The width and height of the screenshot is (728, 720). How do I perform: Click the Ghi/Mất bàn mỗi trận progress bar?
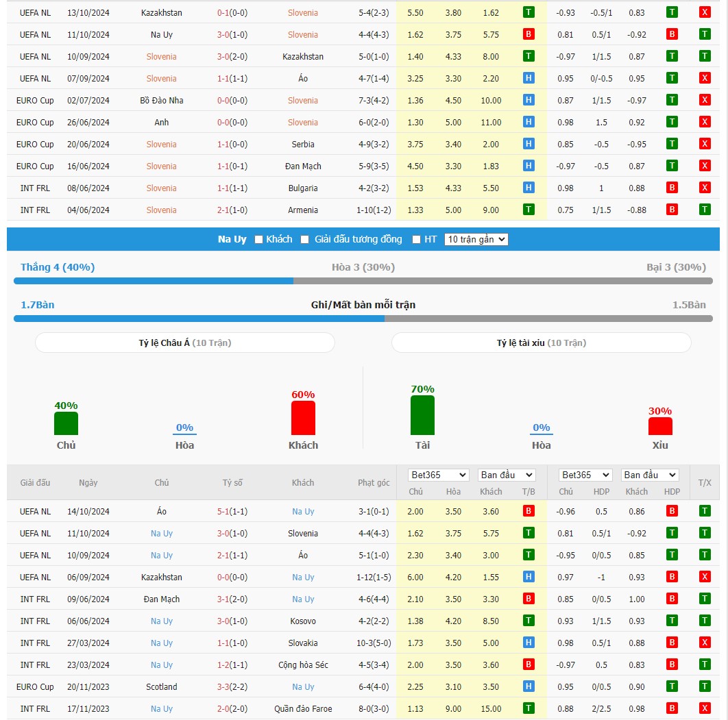[x=363, y=319]
